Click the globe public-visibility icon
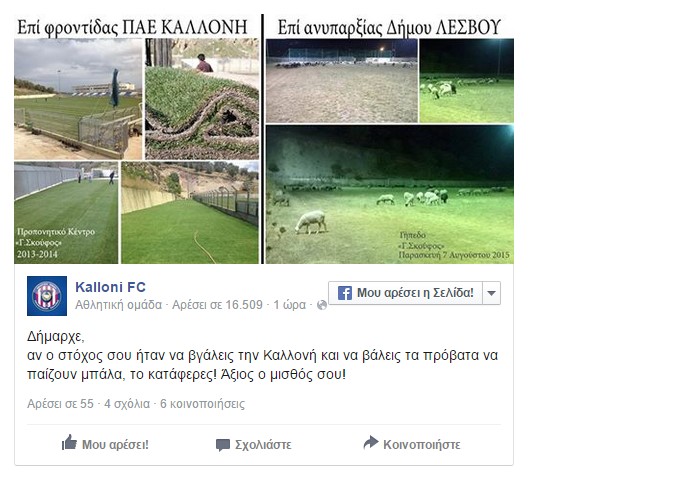The image size is (681, 480). [322, 305]
